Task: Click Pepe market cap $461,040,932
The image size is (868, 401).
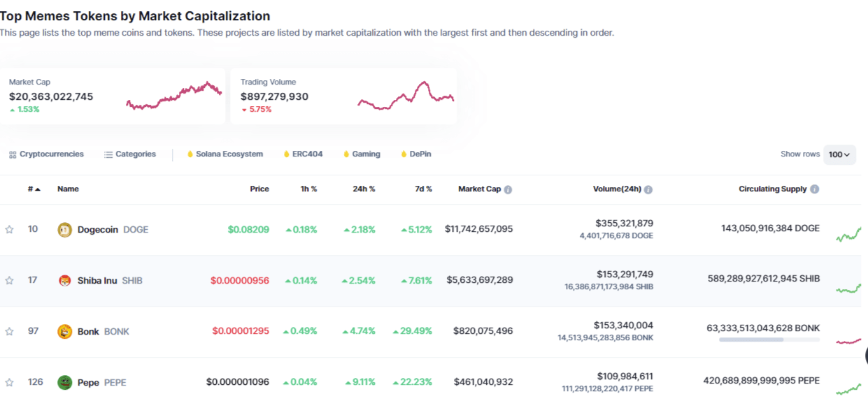Action: (483, 382)
